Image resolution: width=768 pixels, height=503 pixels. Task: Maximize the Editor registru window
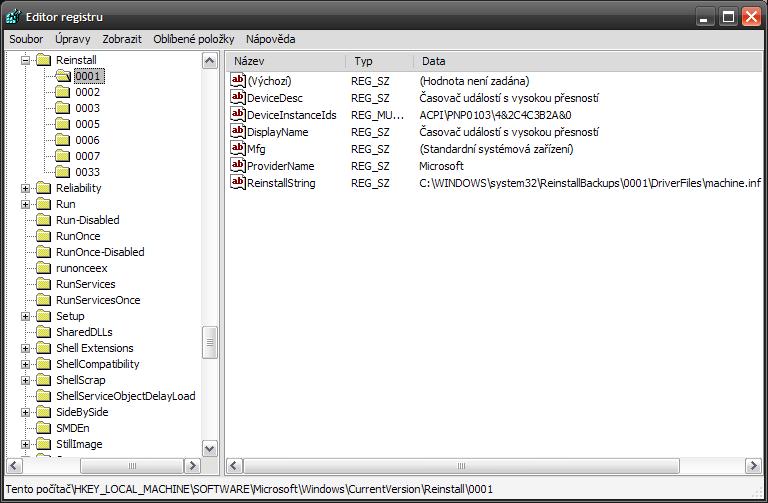pyautogui.click(x=728, y=17)
